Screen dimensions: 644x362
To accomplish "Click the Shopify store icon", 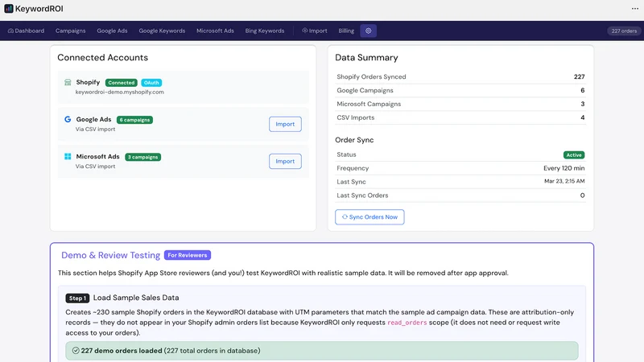I will pos(68,83).
